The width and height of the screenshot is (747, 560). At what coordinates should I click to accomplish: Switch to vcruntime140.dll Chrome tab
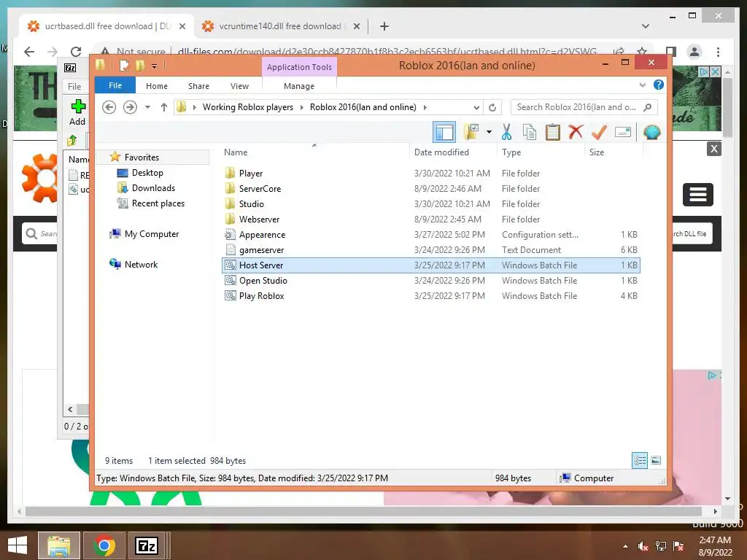[282, 26]
